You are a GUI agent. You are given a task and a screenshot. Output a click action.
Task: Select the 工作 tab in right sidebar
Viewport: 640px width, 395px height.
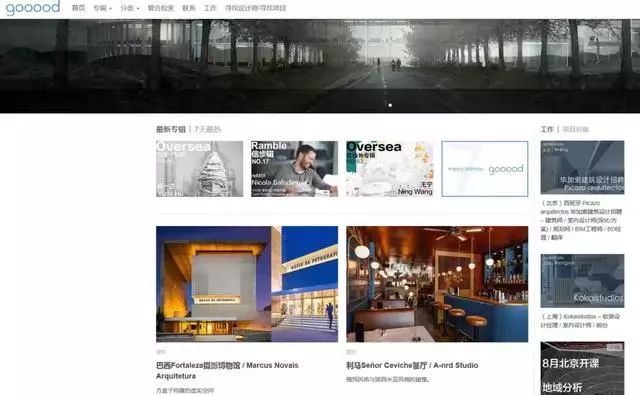click(x=547, y=129)
